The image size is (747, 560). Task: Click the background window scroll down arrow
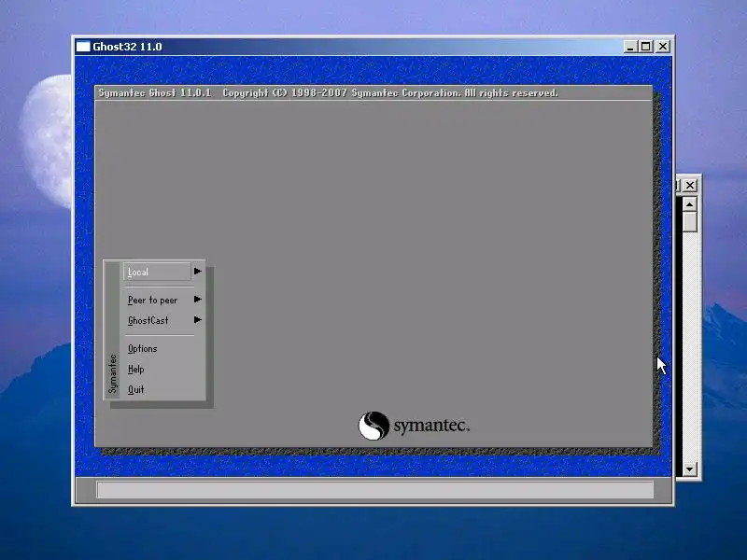(689, 469)
